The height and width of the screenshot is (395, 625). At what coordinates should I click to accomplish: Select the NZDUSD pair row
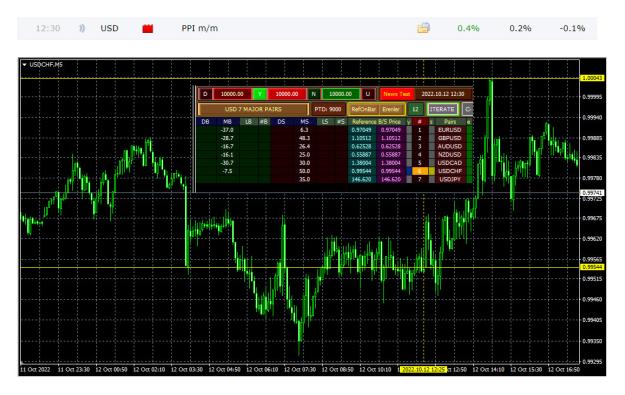(x=450, y=155)
